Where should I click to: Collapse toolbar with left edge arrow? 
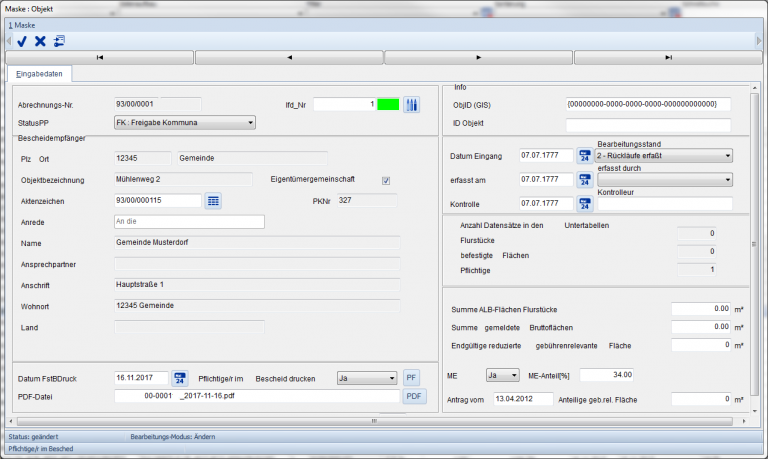(8, 42)
